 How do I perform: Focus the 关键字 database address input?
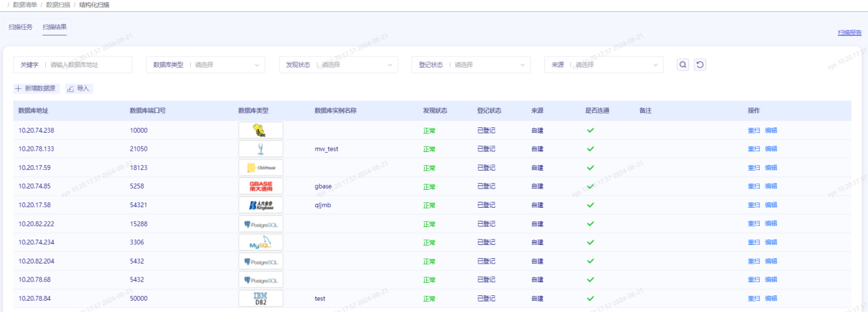(x=89, y=64)
